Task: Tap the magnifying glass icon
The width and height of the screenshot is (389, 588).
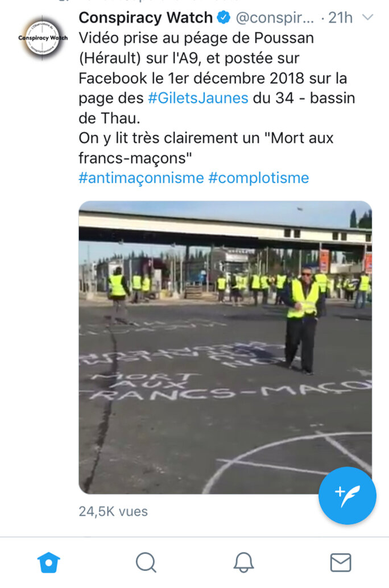Action: coord(146,562)
